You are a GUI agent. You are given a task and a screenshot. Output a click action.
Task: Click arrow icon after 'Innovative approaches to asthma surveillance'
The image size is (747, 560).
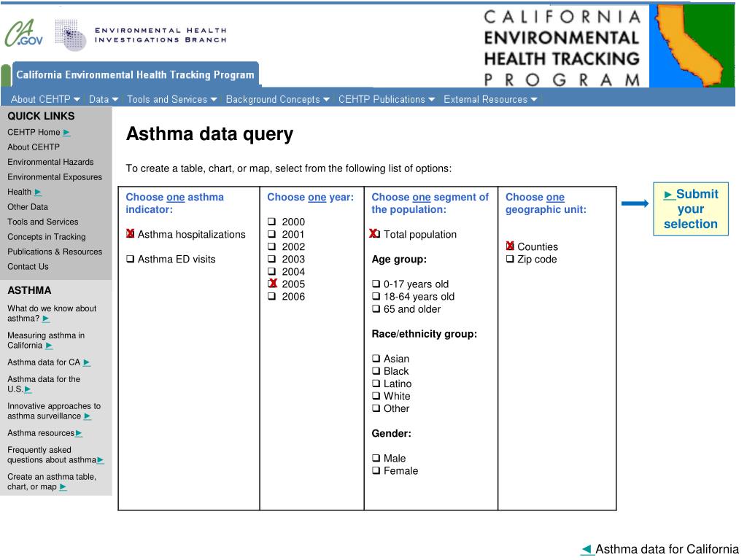coord(88,416)
